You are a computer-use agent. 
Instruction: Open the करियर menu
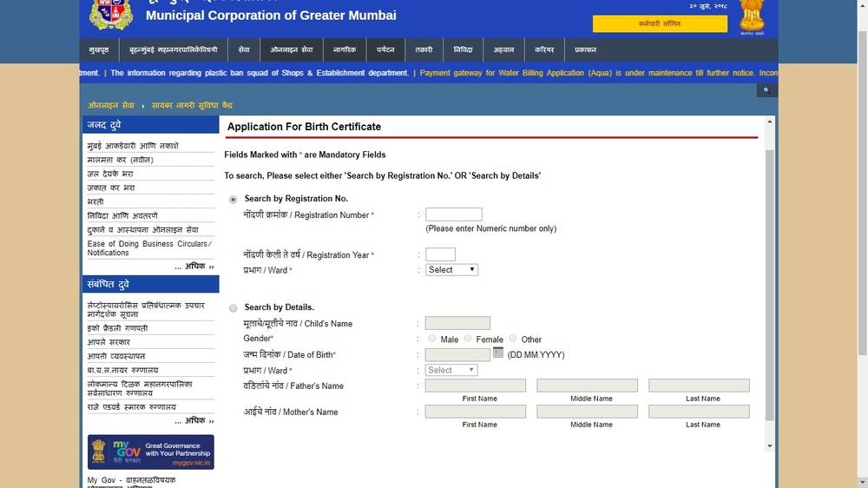tap(544, 49)
